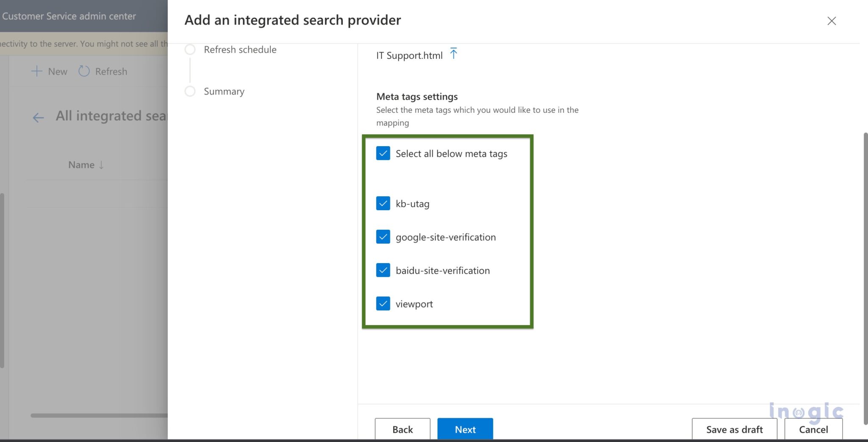This screenshot has width=868, height=442.
Task: Uncheck baidu-site-verification meta tag
Action: 383,270
